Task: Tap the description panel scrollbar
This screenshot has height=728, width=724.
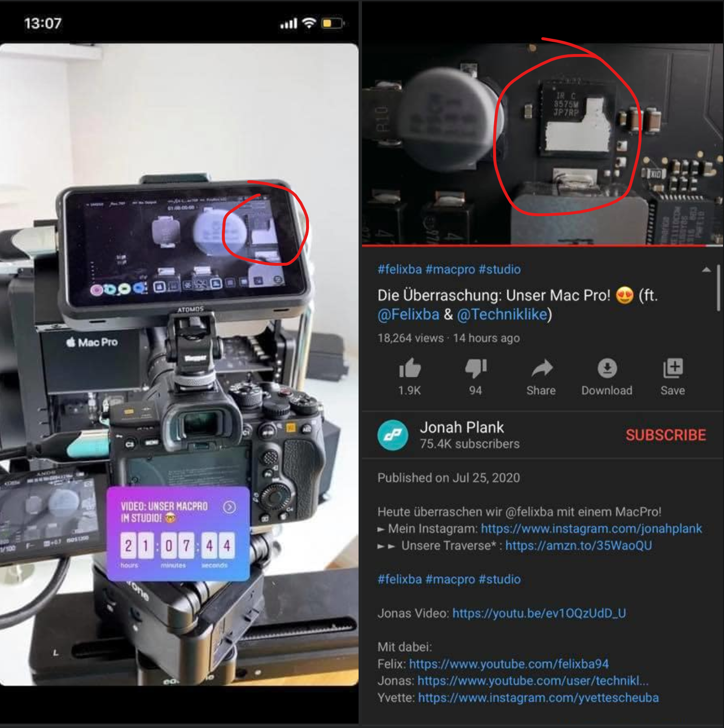Action: (x=719, y=288)
